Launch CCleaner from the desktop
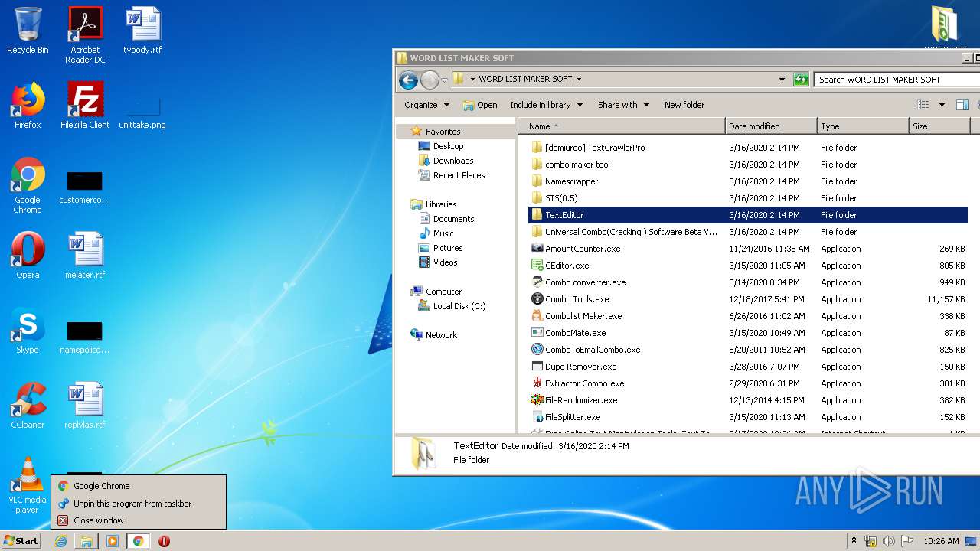 (28, 406)
